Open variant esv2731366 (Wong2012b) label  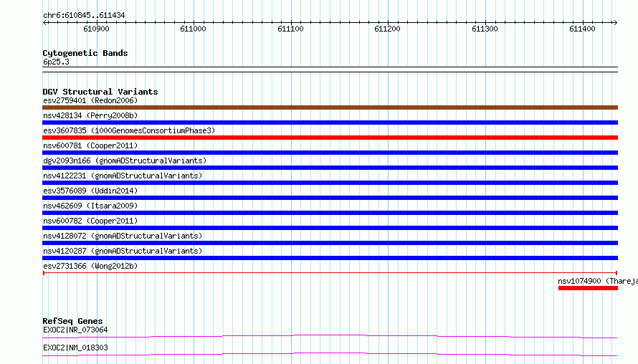point(90,266)
